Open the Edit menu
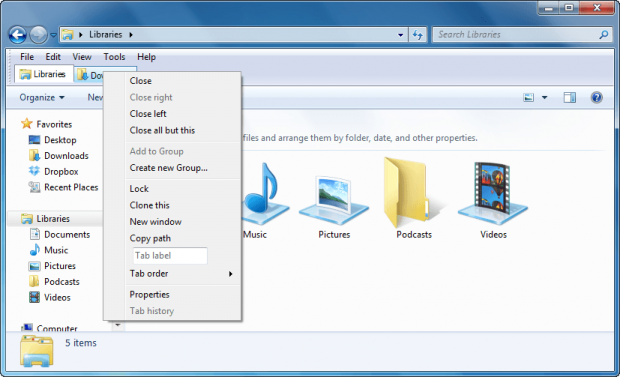620x377 pixels. pyautogui.click(x=53, y=57)
